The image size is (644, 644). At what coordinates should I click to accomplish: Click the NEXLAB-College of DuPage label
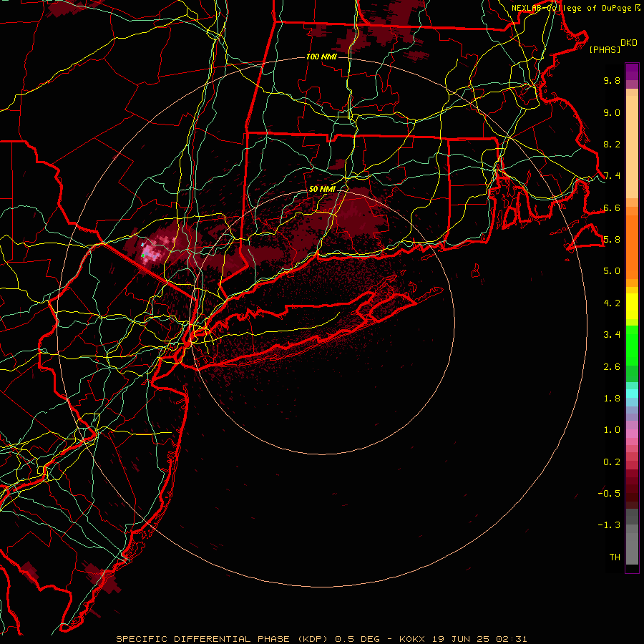click(575, 8)
